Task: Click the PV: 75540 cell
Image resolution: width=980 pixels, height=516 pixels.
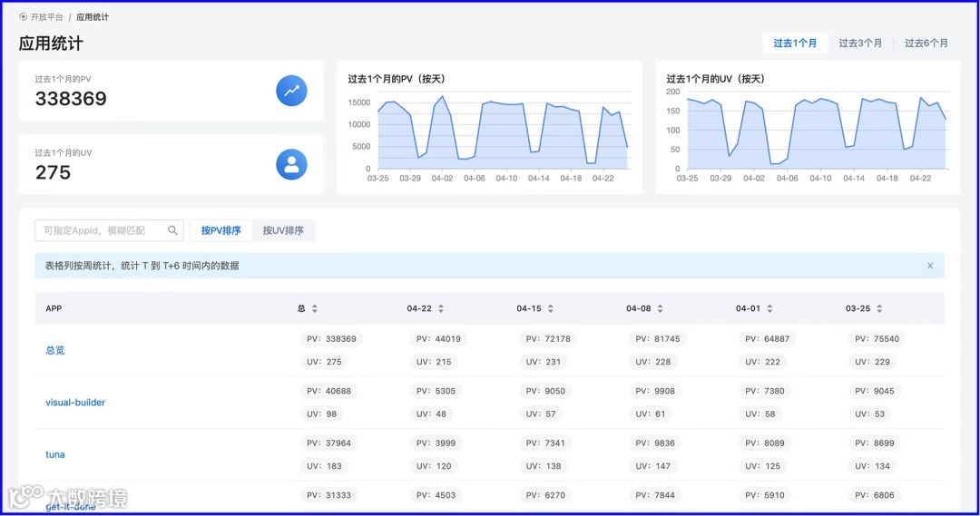Action: 877,338
